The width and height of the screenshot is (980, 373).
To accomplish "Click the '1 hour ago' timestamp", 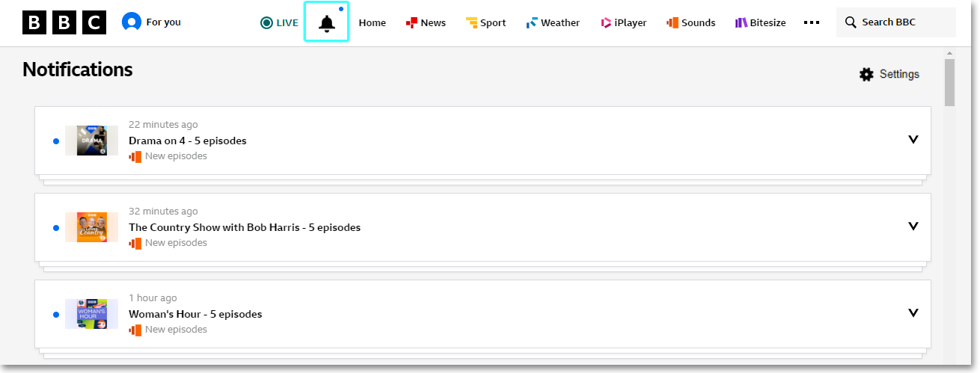I will point(153,298).
